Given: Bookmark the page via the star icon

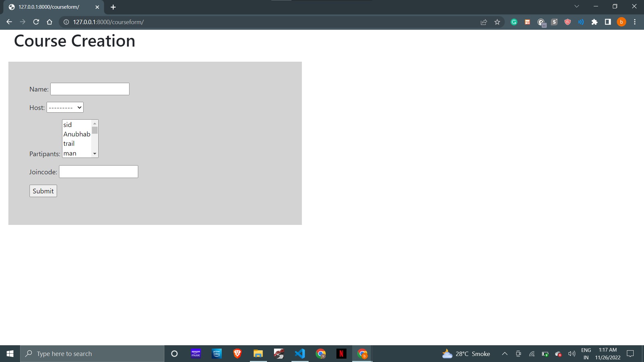Looking at the screenshot, I should 497,22.
